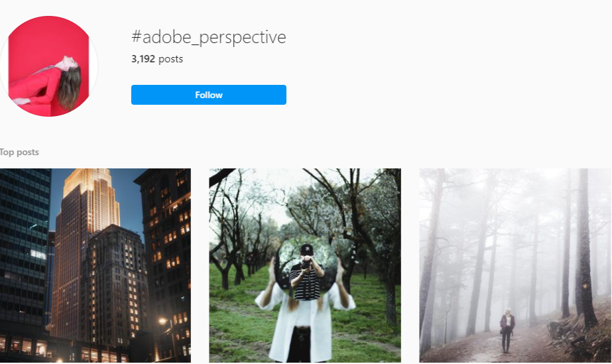The image size is (612, 364).
Task: Click the glowing street lamp in city photo
Action: pyautogui.click(x=162, y=322)
